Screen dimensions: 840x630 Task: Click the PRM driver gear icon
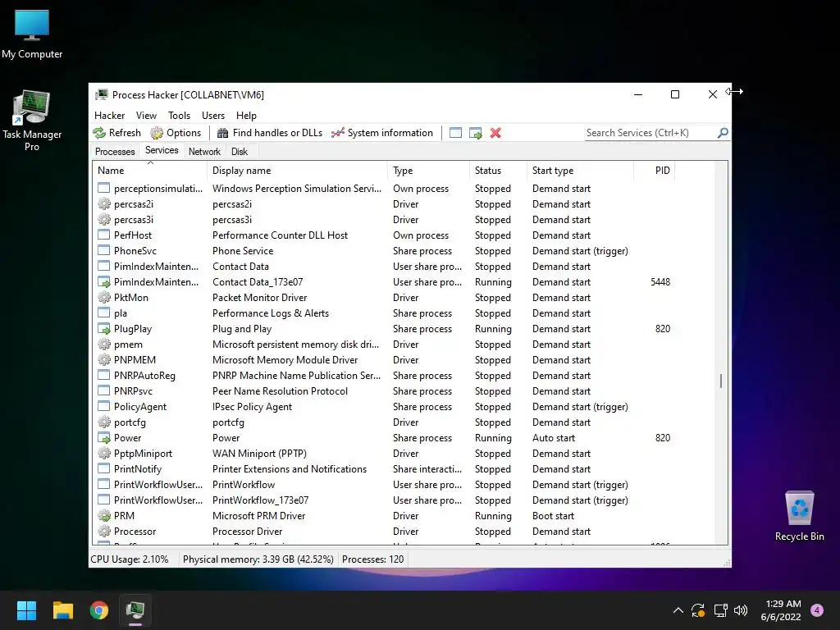104,516
